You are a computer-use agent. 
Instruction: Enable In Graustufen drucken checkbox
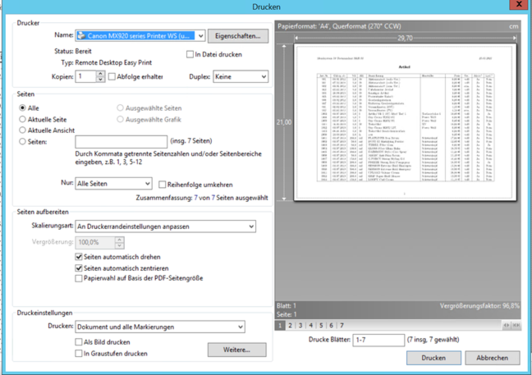tap(79, 353)
